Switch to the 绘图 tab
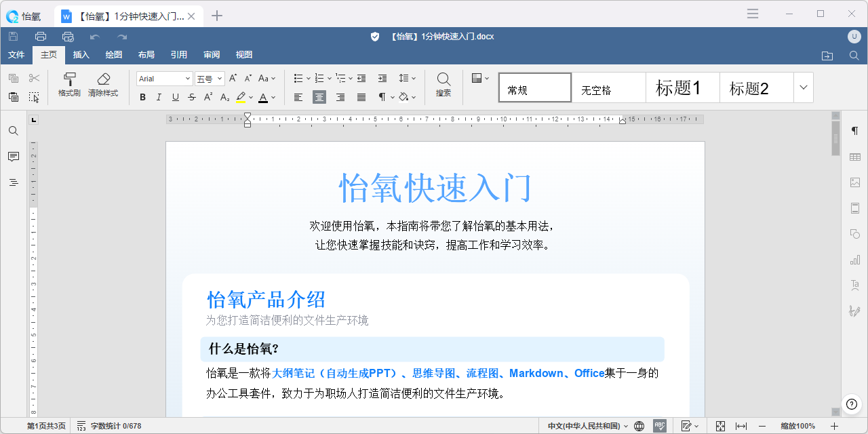868x434 pixels. pyautogui.click(x=114, y=55)
